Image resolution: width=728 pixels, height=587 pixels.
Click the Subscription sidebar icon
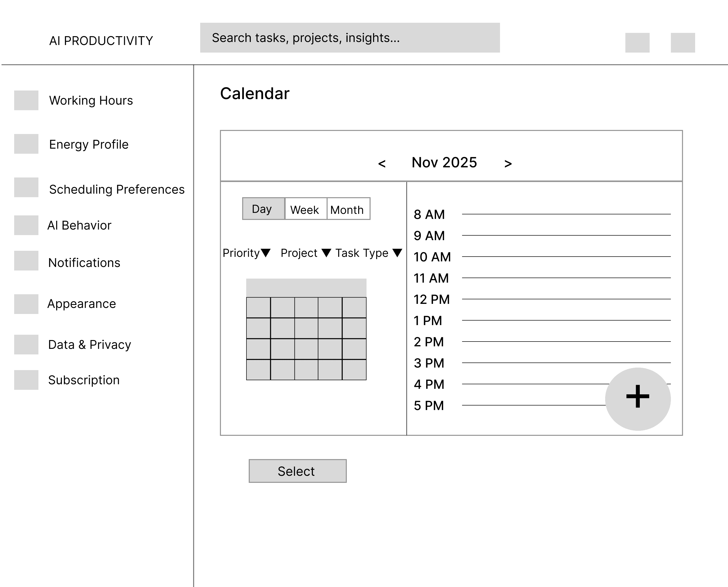click(26, 380)
